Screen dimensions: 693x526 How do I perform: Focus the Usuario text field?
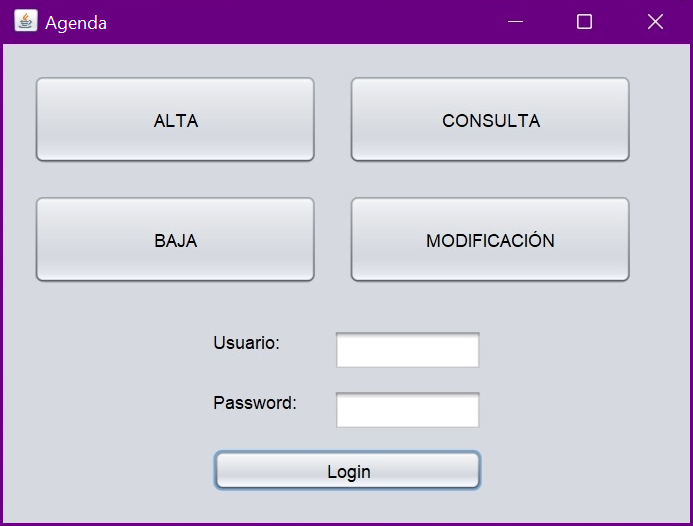(408, 350)
